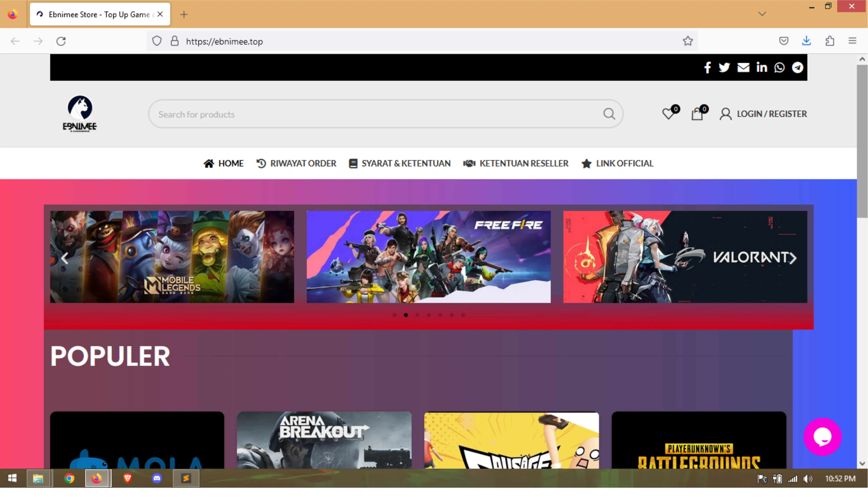Open the Sausage Man product card
Screen dimensions: 868x497
(512, 440)
